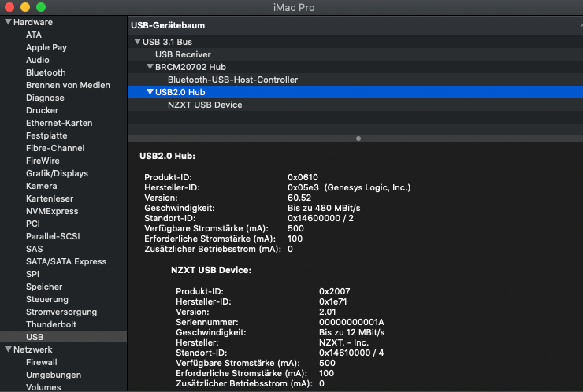Select Thunderbolt in the hardware list
Viewport: 583px width, 392px height.
pos(51,324)
